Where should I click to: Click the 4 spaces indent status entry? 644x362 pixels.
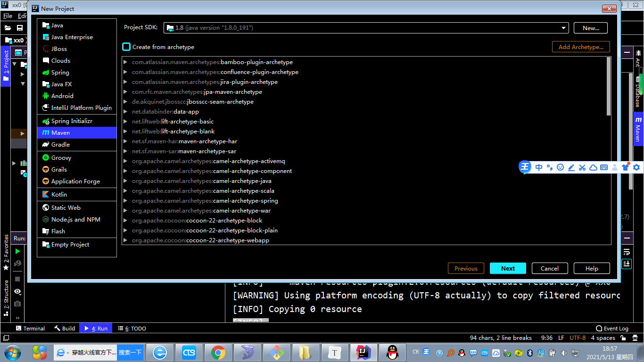[x=603, y=337]
